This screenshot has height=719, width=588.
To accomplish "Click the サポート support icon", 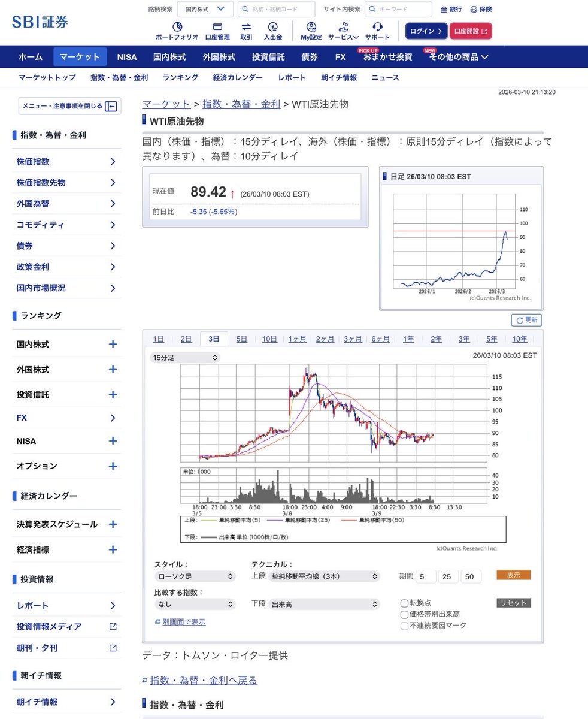I will tap(376, 29).
